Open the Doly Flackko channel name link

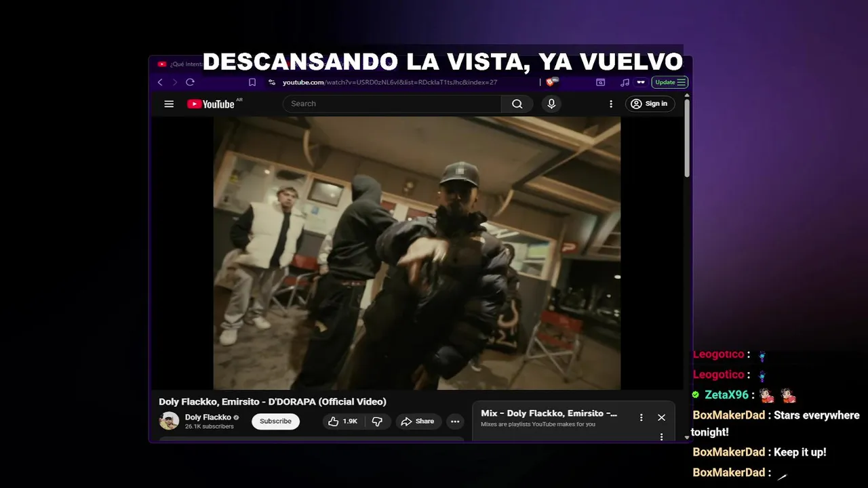[x=208, y=417]
